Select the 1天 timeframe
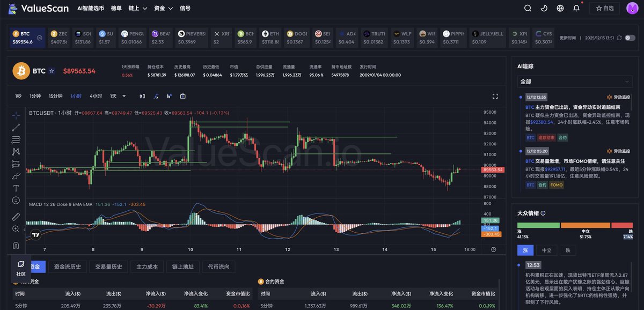Screen dimensions: 644x310 pos(113,96)
